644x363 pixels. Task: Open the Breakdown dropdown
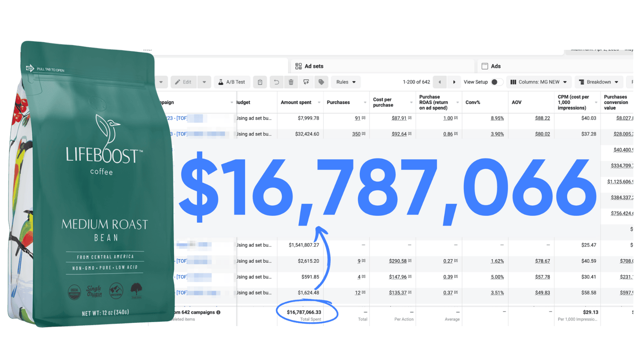[x=599, y=82]
